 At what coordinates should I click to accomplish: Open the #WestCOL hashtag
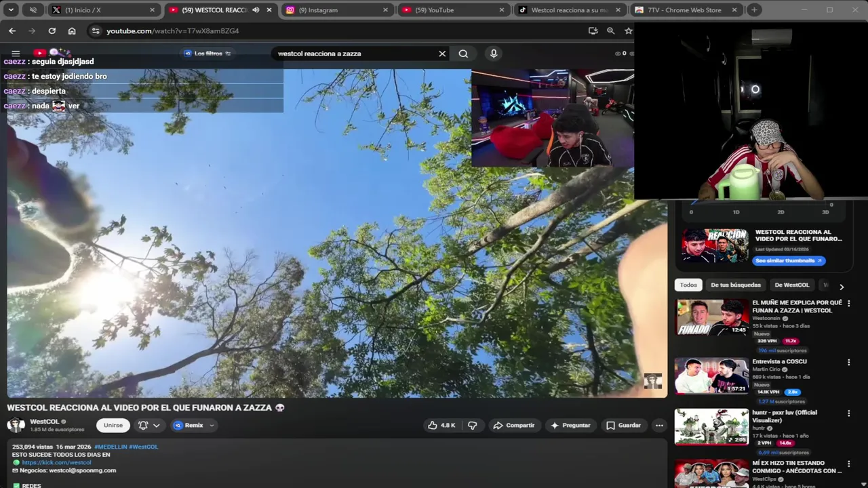143,447
